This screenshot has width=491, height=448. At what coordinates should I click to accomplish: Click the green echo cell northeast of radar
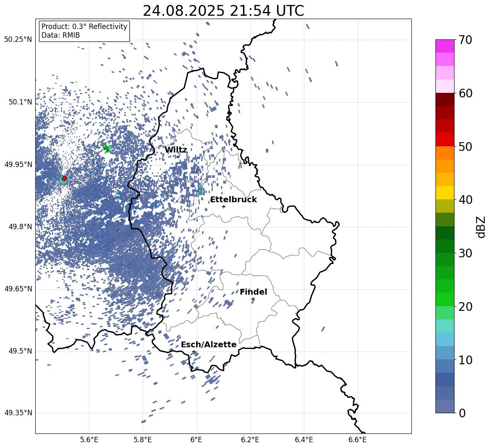pos(107,148)
